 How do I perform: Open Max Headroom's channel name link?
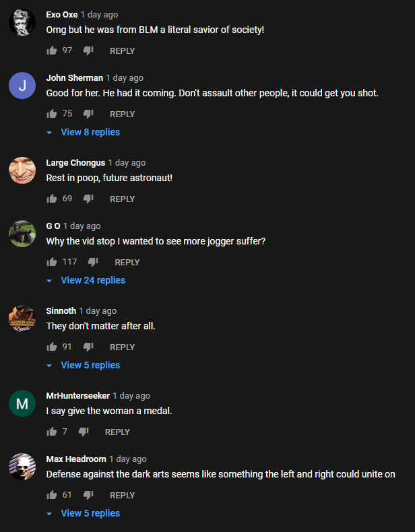(x=76, y=459)
